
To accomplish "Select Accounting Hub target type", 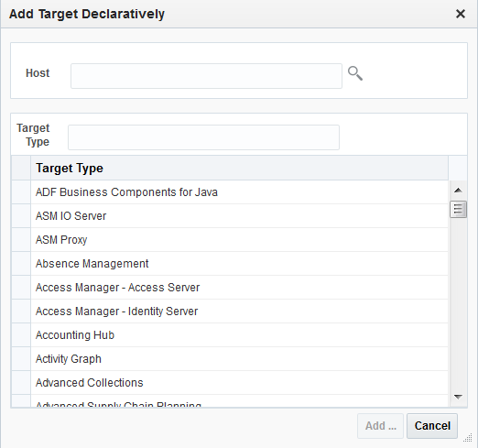I will [239, 335].
